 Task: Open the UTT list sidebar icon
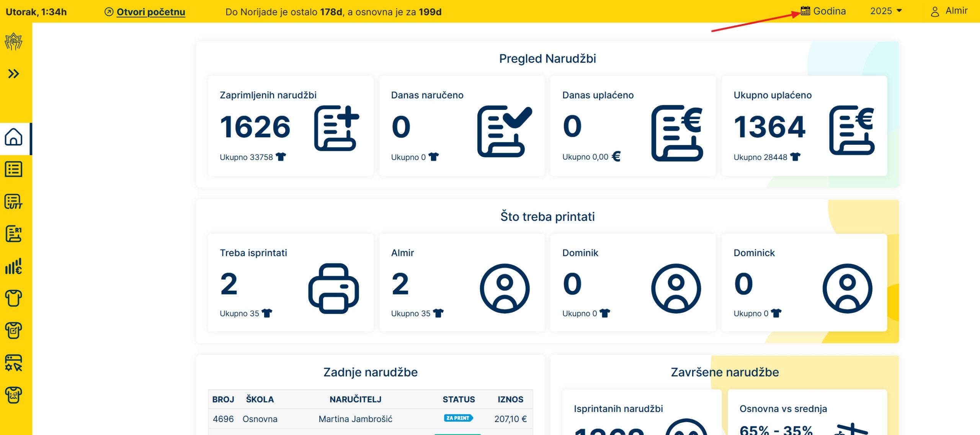point(14,202)
